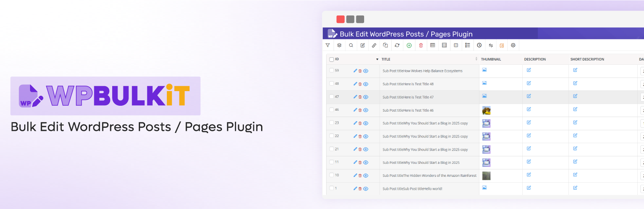Select the checkbox for post 46
Image resolution: width=644 pixels, height=209 pixels.
(x=332, y=110)
